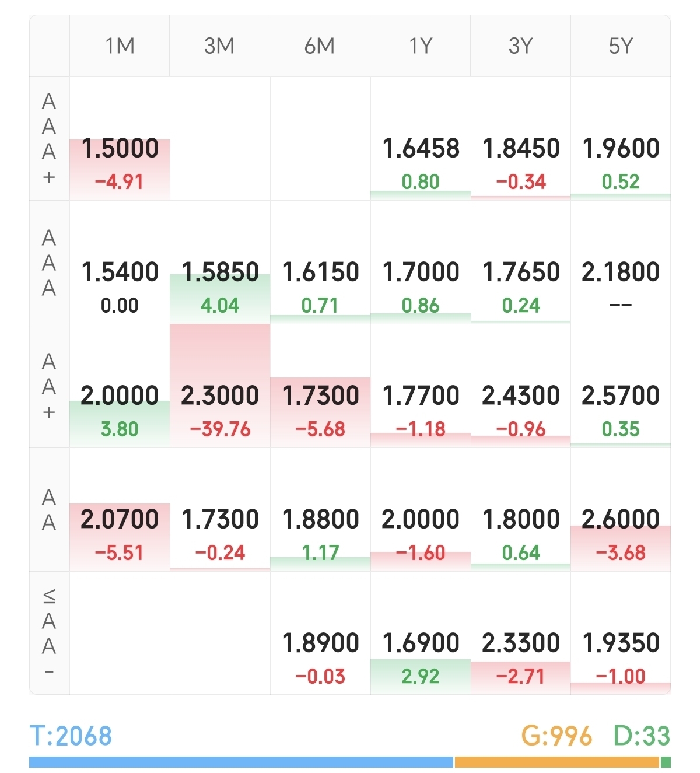The height and width of the screenshot is (773, 700).
Task: Choose the 1Y tenor column header
Action: (420, 46)
